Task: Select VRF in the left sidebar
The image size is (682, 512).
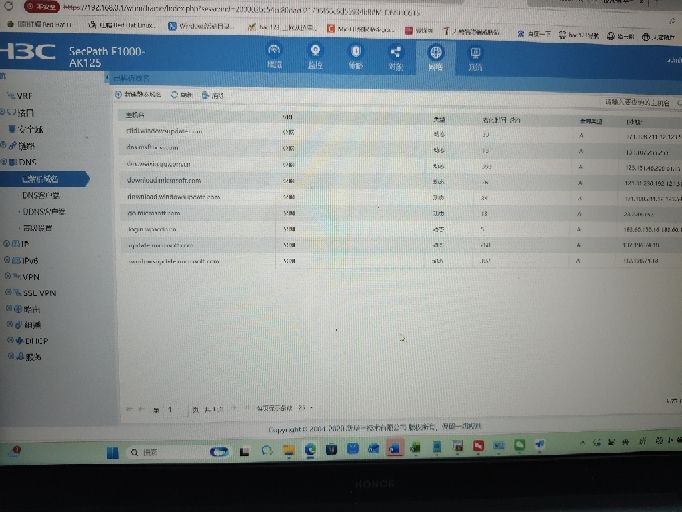Action: (x=24, y=96)
